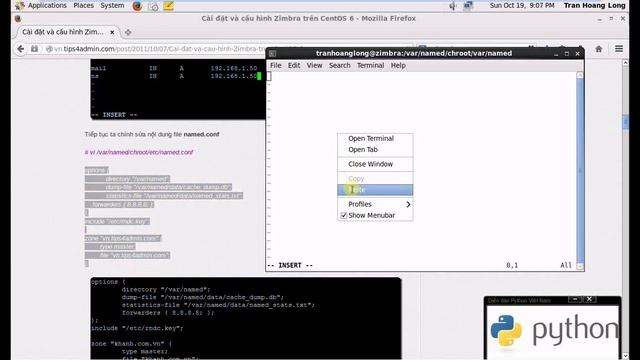This screenshot has height=360, width=640.
Task: Open the Tran Hoang Long user menu
Action: click(x=594, y=5)
